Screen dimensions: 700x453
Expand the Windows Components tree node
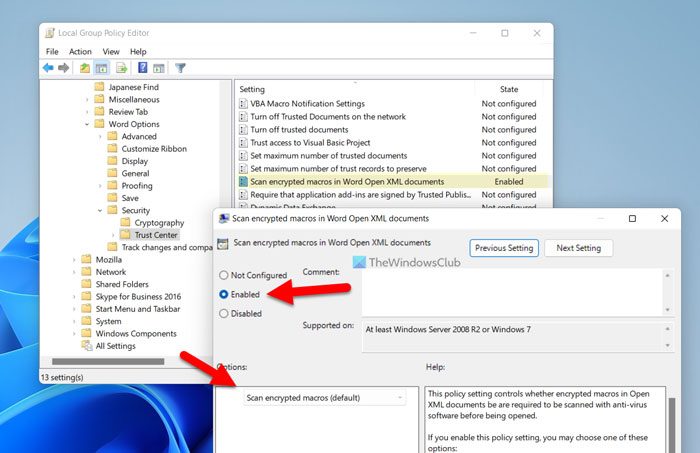(74, 333)
